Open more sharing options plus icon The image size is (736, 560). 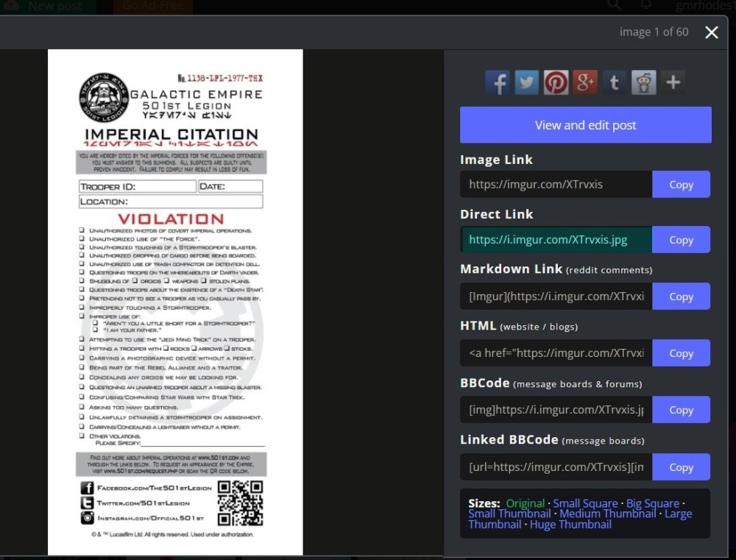tap(673, 82)
